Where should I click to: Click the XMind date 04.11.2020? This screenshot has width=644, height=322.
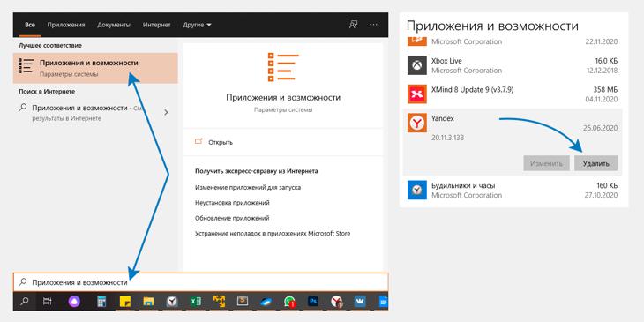[602, 100]
